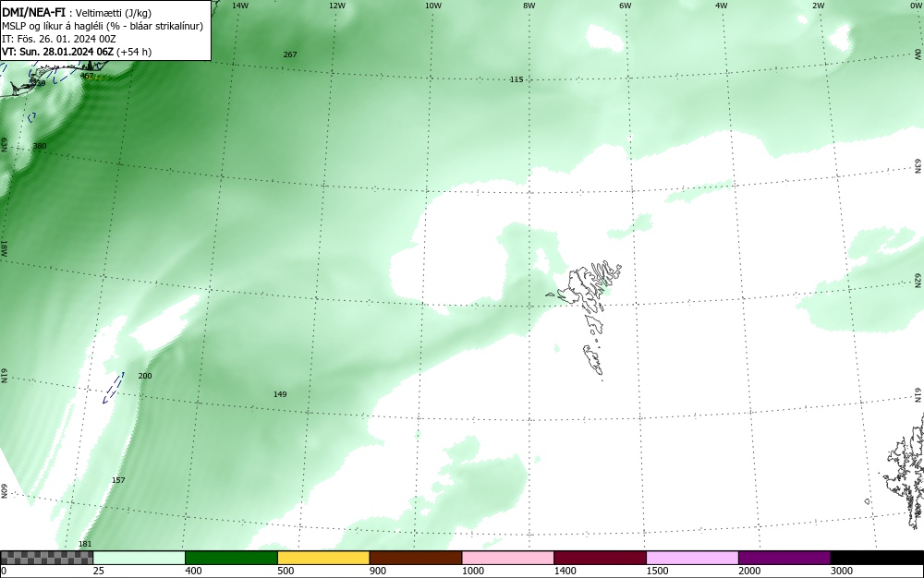This screenshot has height=578, width=924.
Task: Click the map value '181'
Action: pos(85,544)
